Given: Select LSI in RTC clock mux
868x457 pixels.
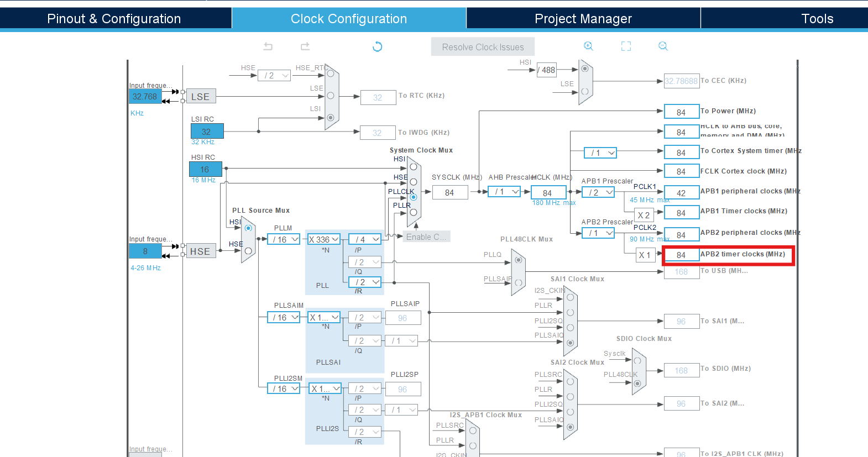Looking at the screenshot, I should point(331,117).
